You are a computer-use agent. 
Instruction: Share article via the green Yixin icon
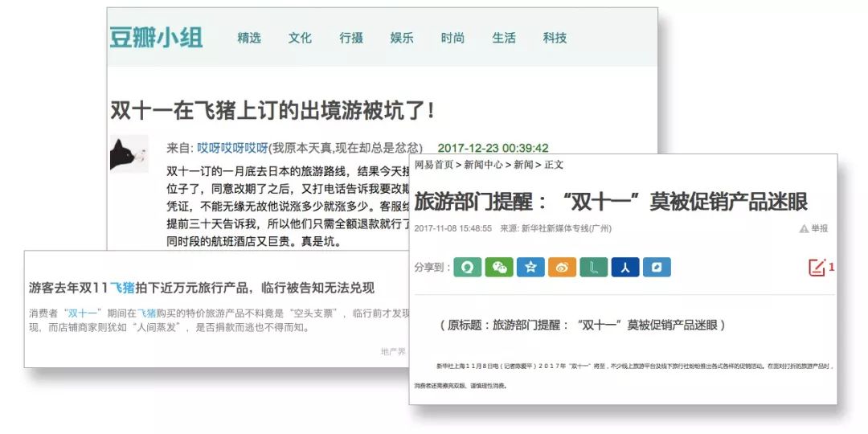[467, 267]
